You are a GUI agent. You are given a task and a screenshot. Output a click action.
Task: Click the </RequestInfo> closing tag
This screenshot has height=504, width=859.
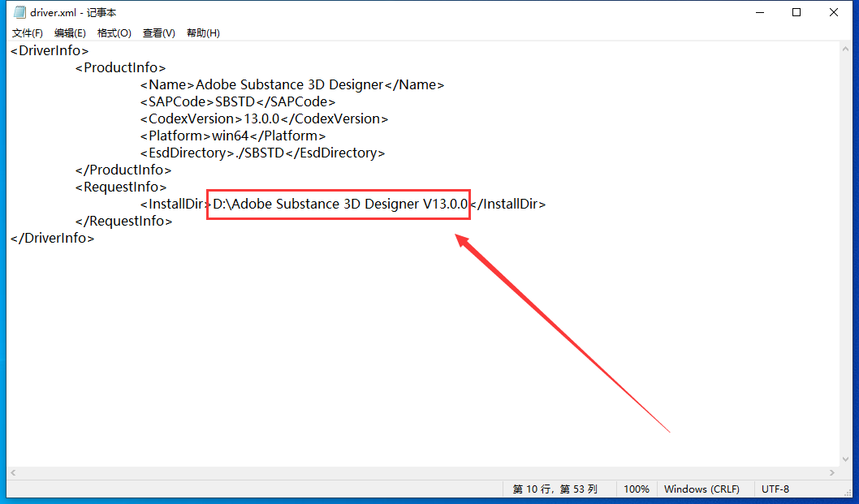[x=123, y=221]
